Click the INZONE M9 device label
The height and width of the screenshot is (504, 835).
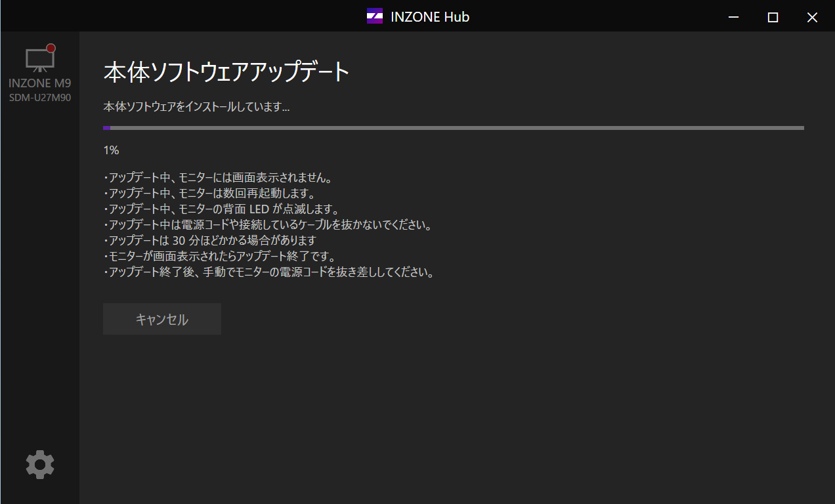click(x=39, y=84)
